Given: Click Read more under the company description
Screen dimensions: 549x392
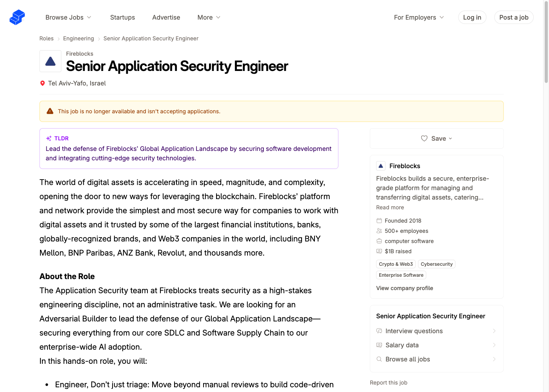Looking at the screenshot, I should point(390,207).
